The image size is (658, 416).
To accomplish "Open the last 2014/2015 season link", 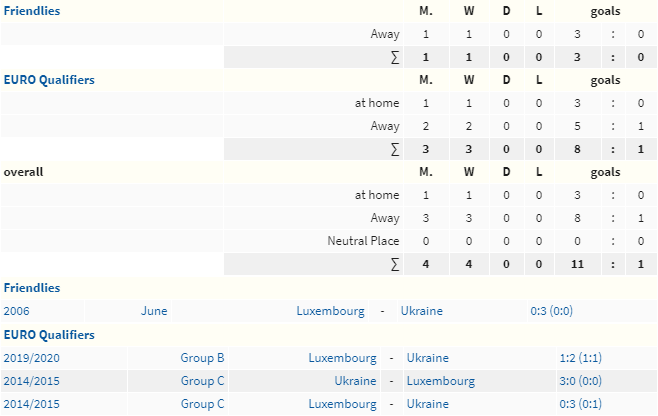I will coord(31,404).
